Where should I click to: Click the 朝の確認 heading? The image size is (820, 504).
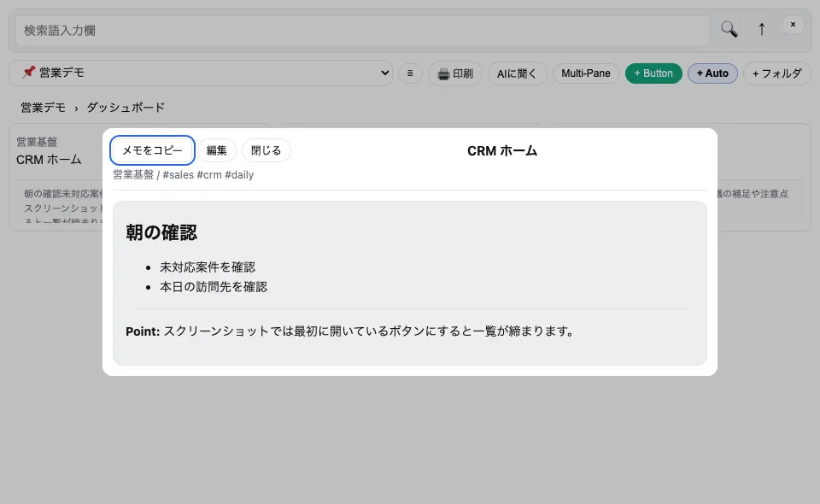161,232
